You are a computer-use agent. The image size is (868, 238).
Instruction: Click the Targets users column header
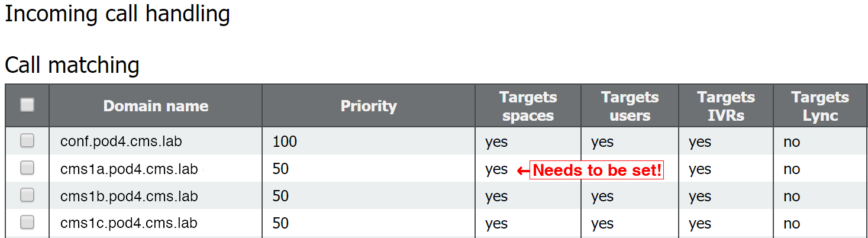click(630, 106)
